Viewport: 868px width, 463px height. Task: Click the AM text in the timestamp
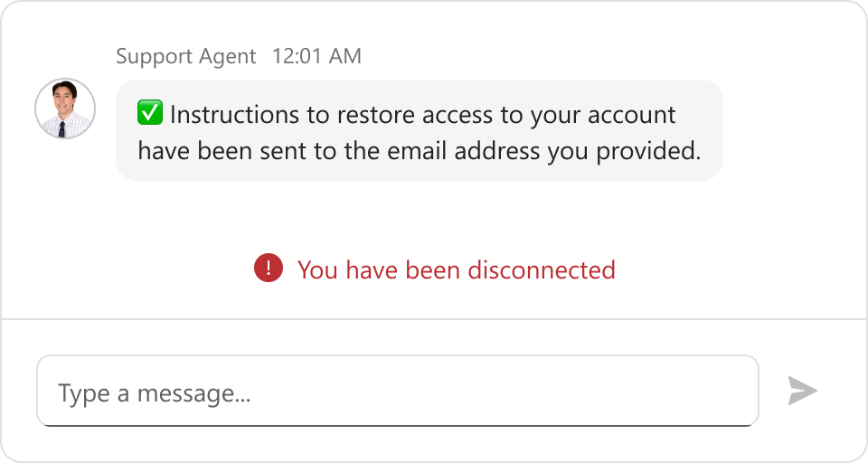pos(344,56)
